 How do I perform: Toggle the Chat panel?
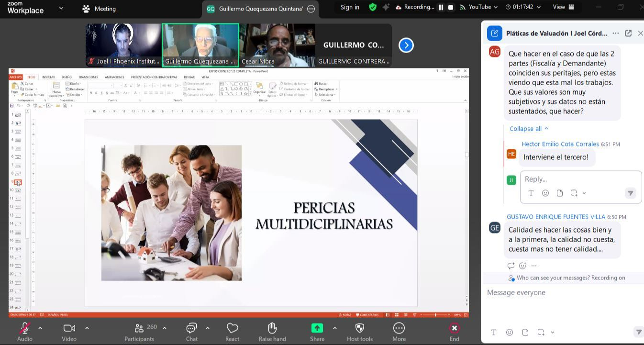[191, 332]
